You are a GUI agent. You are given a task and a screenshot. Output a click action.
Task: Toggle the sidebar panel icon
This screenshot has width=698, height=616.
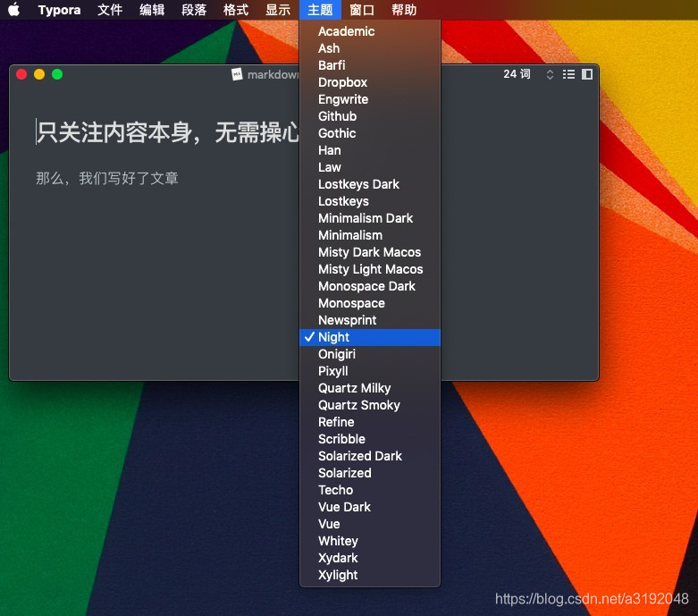[x=587, y=74]
